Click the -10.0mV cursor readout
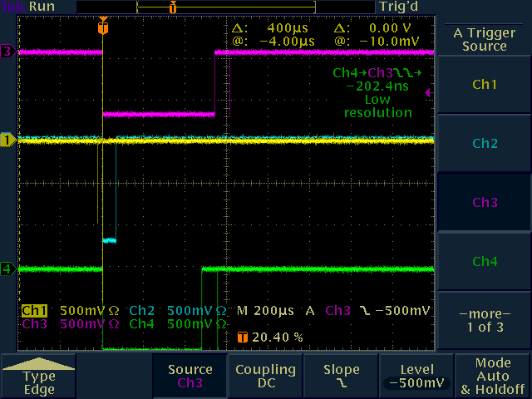This screenshot has height=399, width=532. click(377, 42)
